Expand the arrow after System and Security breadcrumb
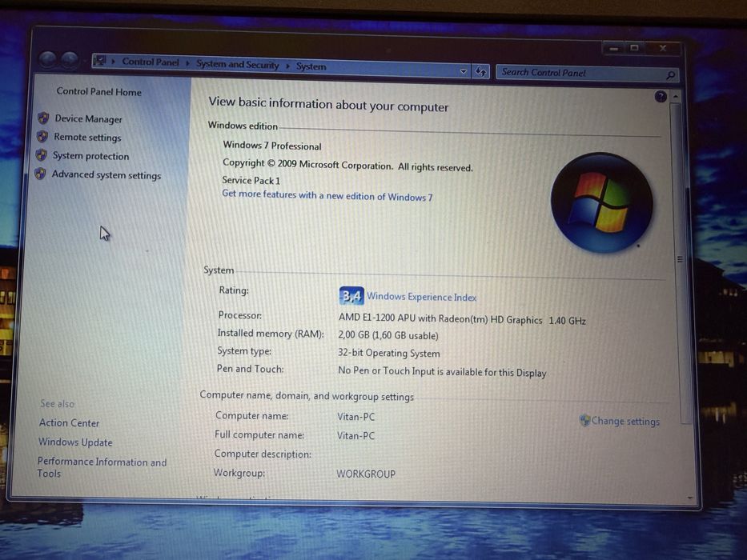This screenshot has height=560, width=747. (287, 66)
